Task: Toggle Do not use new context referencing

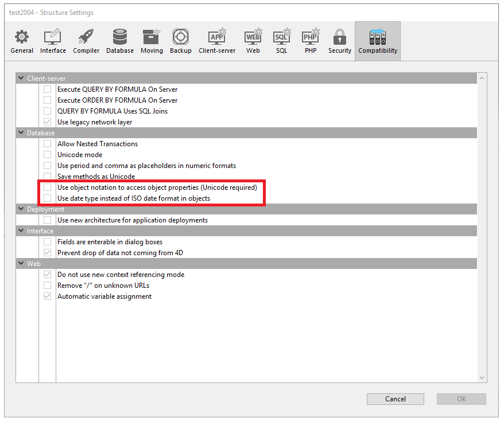Action: point(47,275)
